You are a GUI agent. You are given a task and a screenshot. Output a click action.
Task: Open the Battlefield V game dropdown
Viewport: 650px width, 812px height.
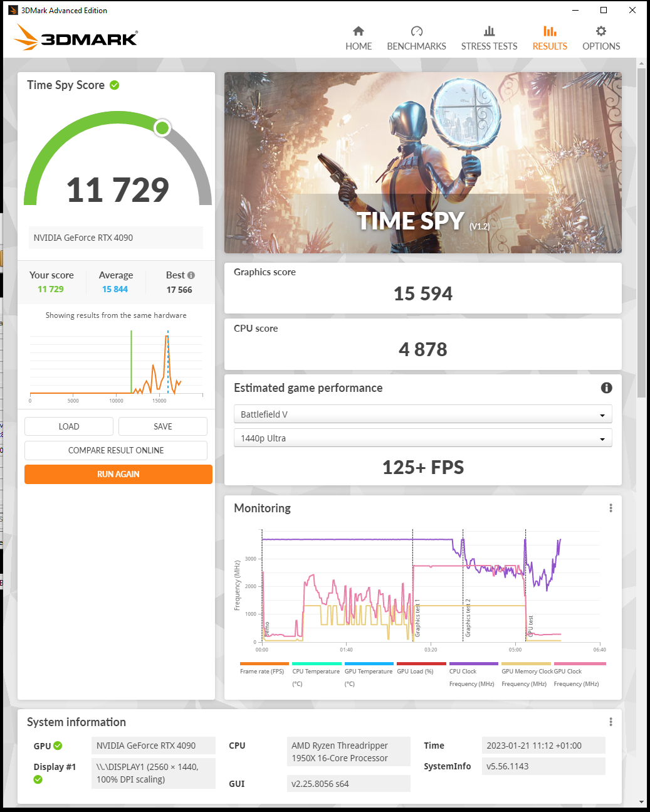coord(422,414)
